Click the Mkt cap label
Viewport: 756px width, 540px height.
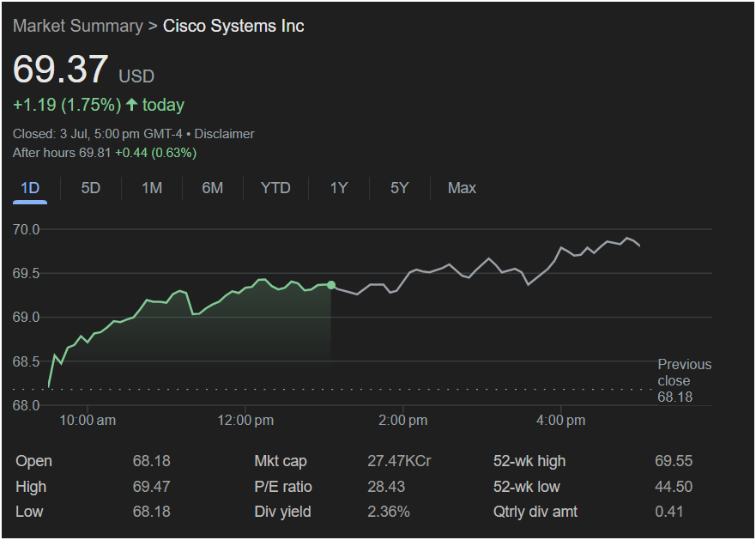(x=281, y=461)
